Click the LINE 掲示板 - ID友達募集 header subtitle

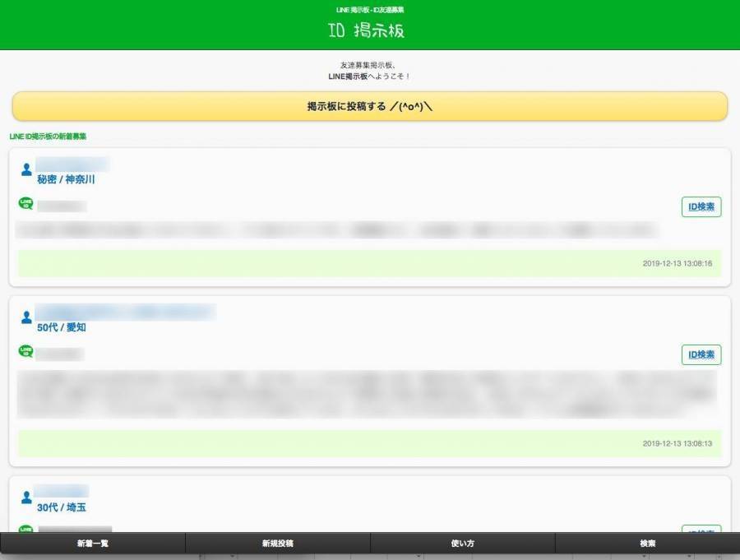coord(370,10)
